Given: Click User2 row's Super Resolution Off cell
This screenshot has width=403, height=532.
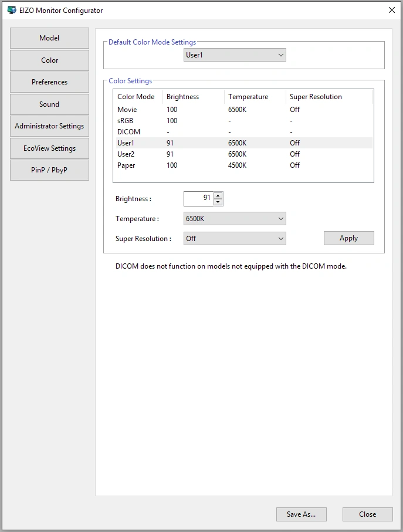Looking at the screenshot, I should [294, 154].
